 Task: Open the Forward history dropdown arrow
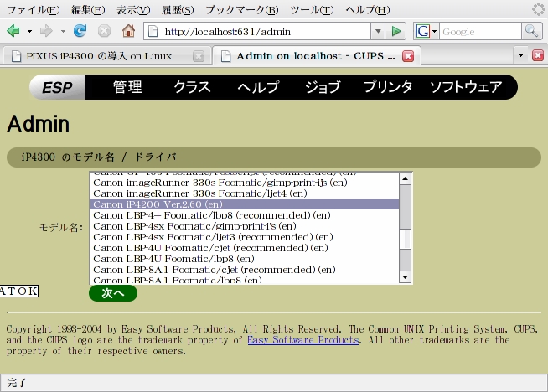[63, 32]
